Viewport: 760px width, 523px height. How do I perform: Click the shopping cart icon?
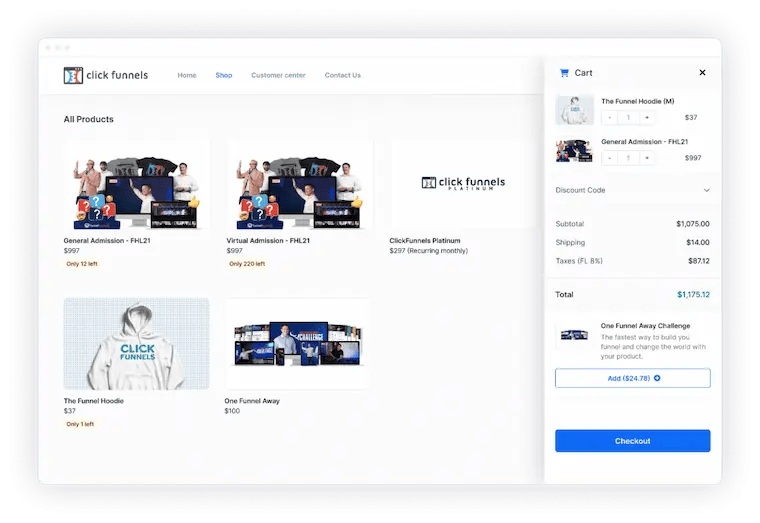tap(564, 73)
